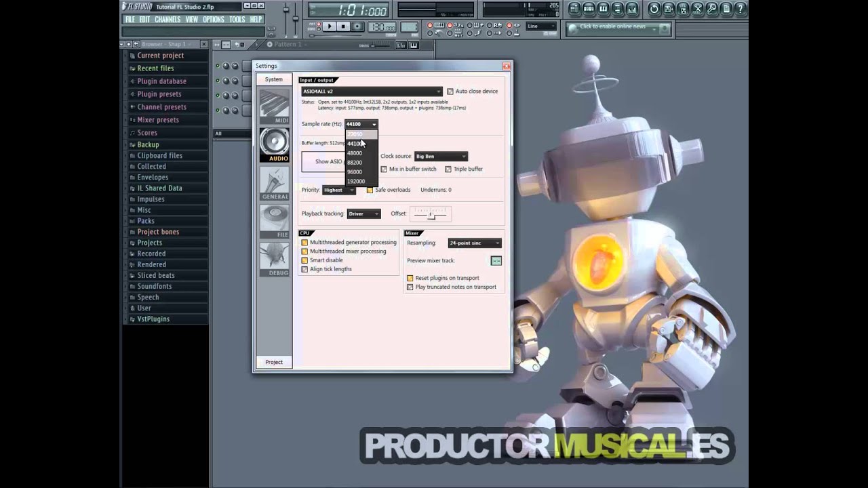Show the step sequencer from top toolbar
The image size is (868, 488).
tap(589, 8)
